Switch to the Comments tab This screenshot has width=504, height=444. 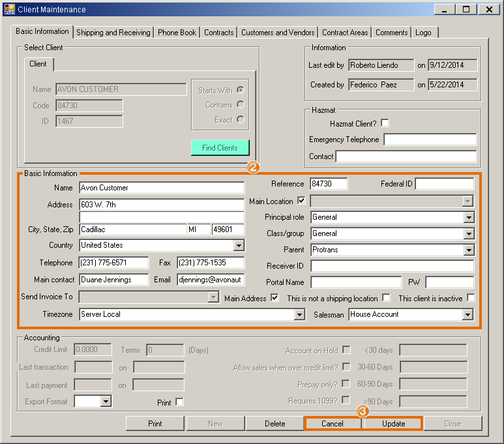coord(391,33)
